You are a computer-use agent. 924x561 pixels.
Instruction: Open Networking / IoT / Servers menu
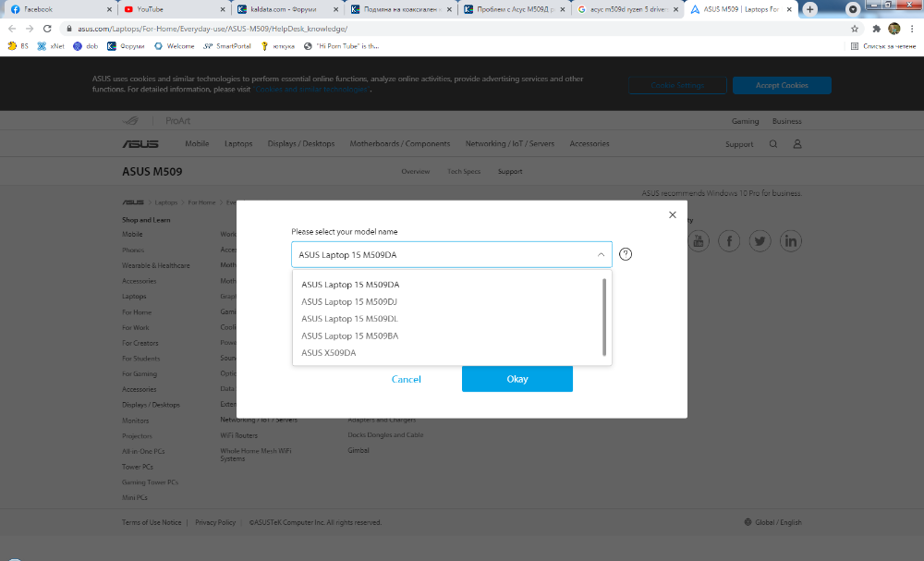[x=510, y=144]
